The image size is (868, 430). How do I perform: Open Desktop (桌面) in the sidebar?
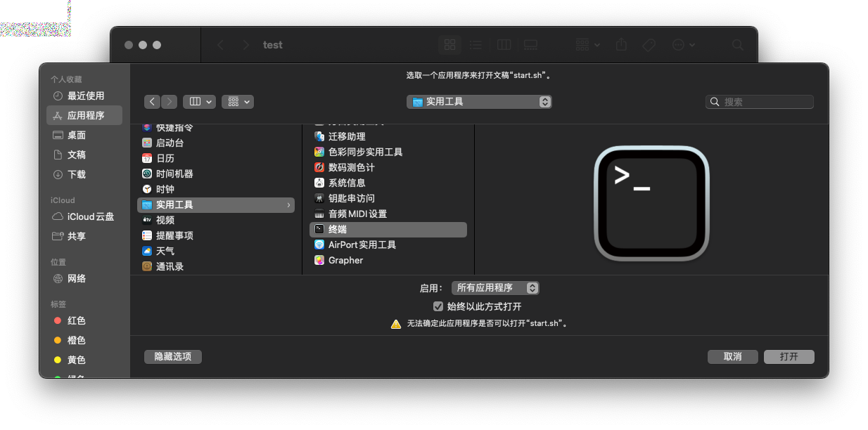point(84,135)
